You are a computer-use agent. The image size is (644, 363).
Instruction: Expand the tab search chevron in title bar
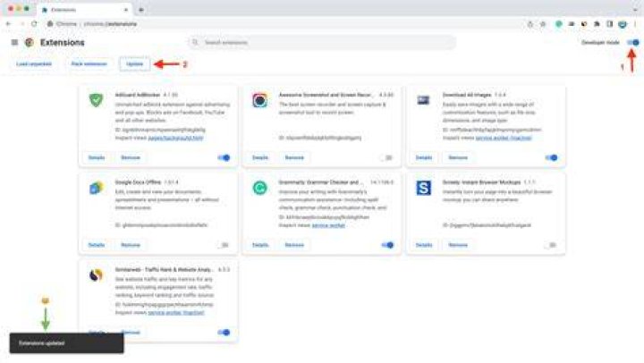tap(635, 9)
